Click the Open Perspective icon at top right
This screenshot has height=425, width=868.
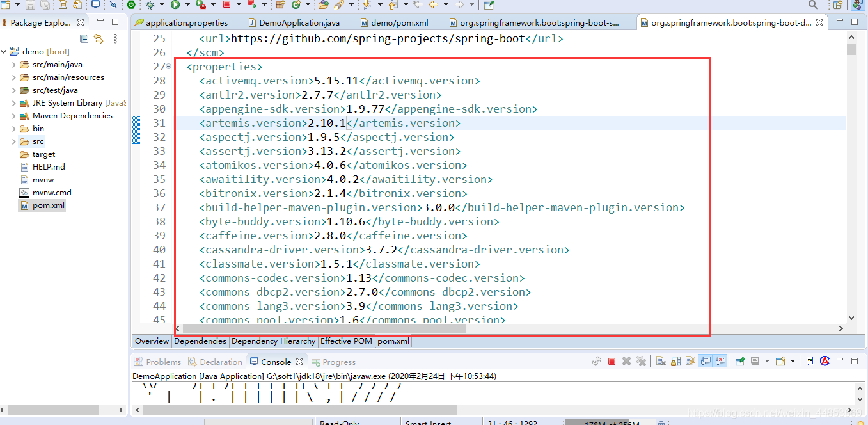coord(837,4)
